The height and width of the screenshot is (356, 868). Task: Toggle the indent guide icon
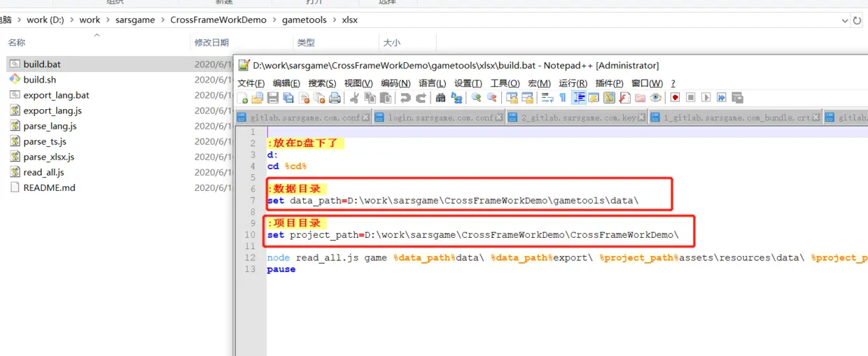580,98
